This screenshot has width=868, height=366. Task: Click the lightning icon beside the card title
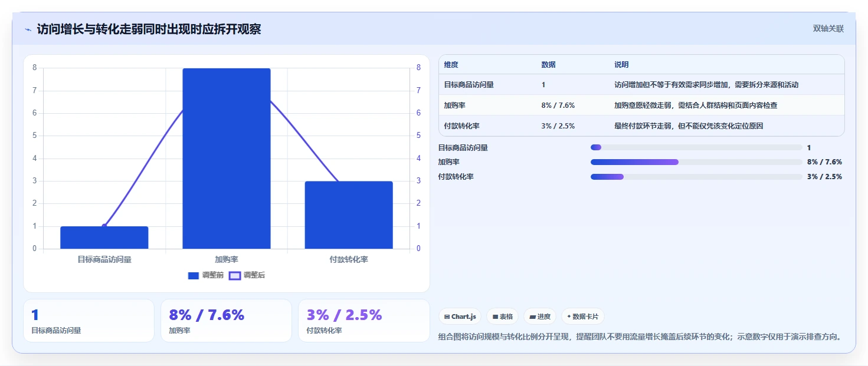28,29
